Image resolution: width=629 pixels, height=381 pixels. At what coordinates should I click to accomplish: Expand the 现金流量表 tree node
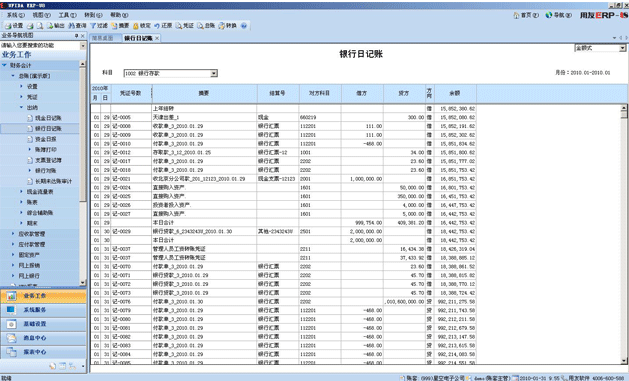pyautogui.click(x=21, y=192)
